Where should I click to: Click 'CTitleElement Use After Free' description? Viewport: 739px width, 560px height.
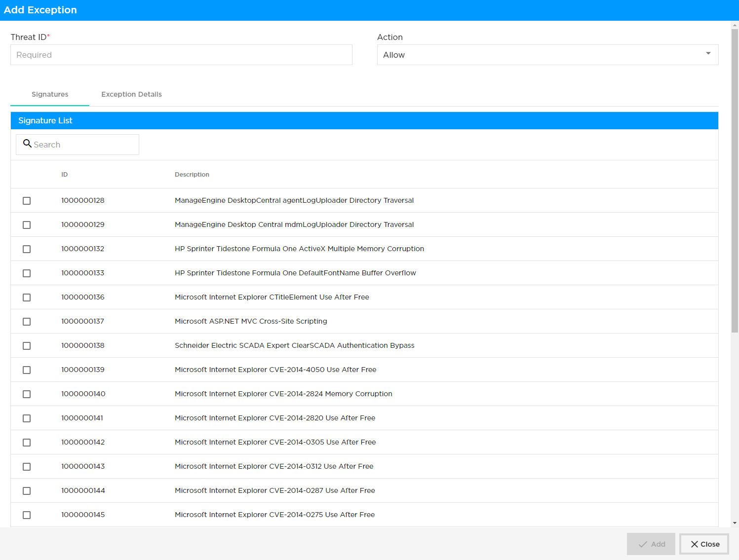[272, 297]
